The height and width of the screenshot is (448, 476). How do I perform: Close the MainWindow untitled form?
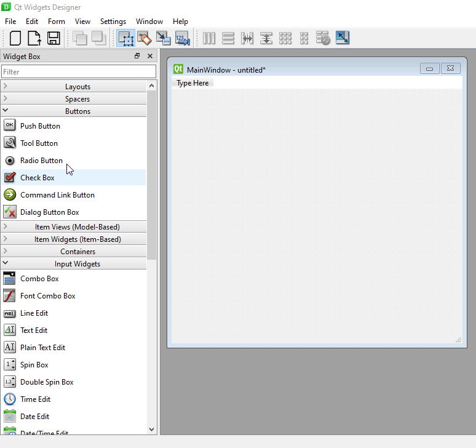(x=451, y=69)
